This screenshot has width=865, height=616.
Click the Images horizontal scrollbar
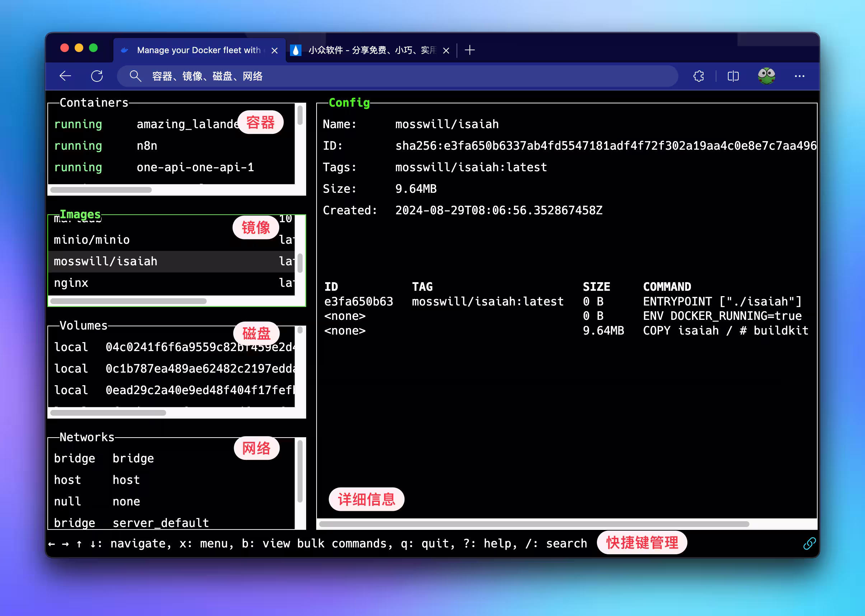point(128,301)
